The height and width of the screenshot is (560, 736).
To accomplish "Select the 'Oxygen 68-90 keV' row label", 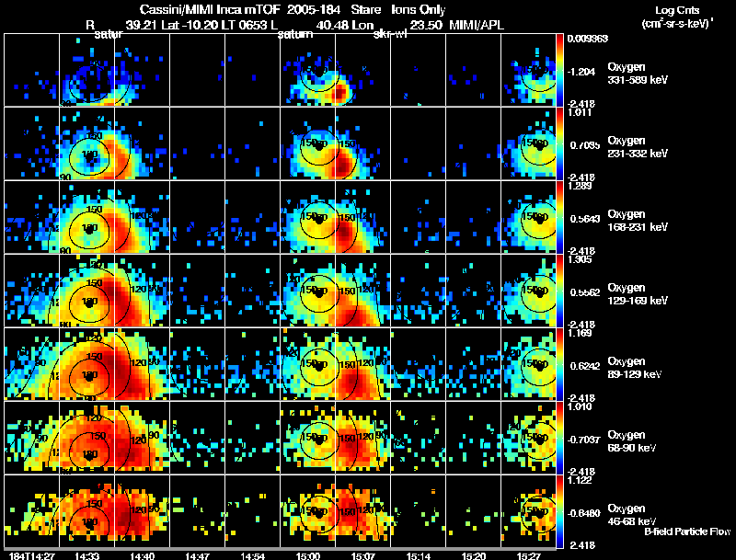I will point(632,441).
